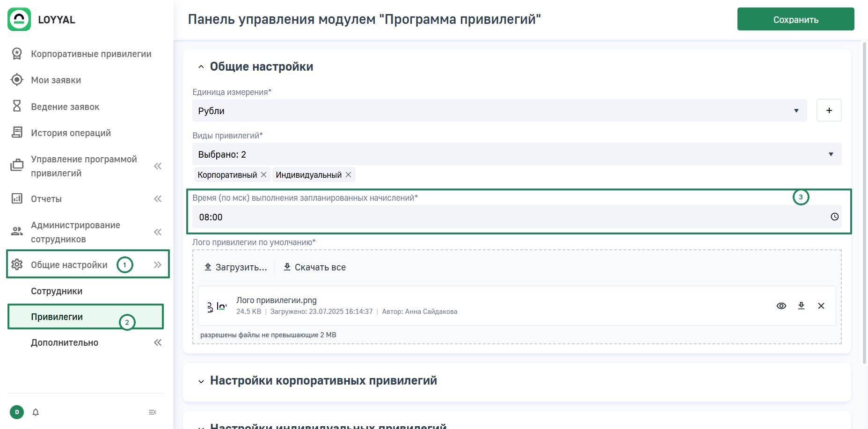Delete the Лого привилегии.png file

821,306
